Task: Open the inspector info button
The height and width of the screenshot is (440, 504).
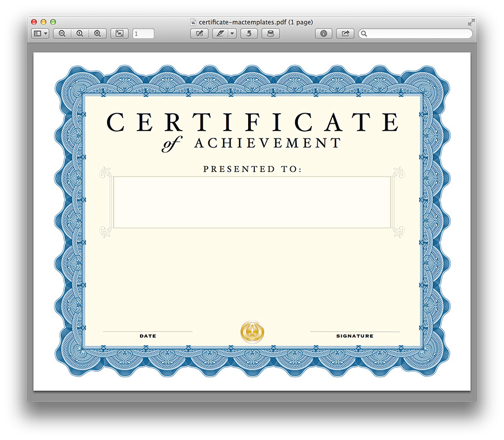Action: pyautogui.click(x=324, y=34)
